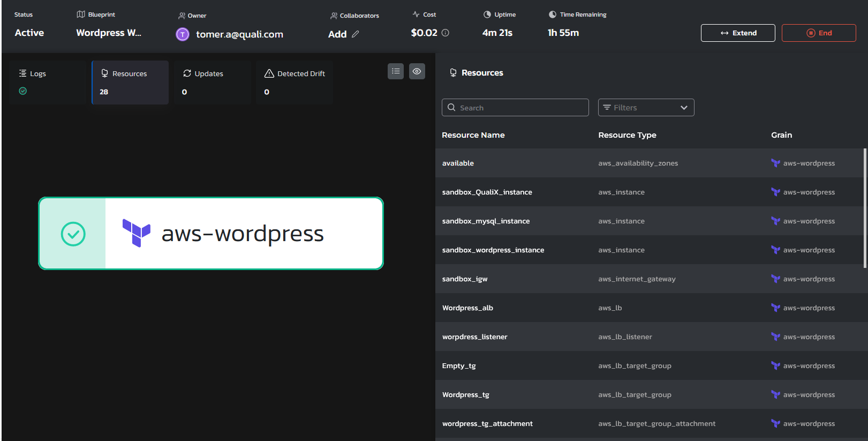Image resolution: width=868 pixels, height=441 pixels.
Task: Click Terraform icon in sandbox_QualiX_instance row
Action: 775,192
